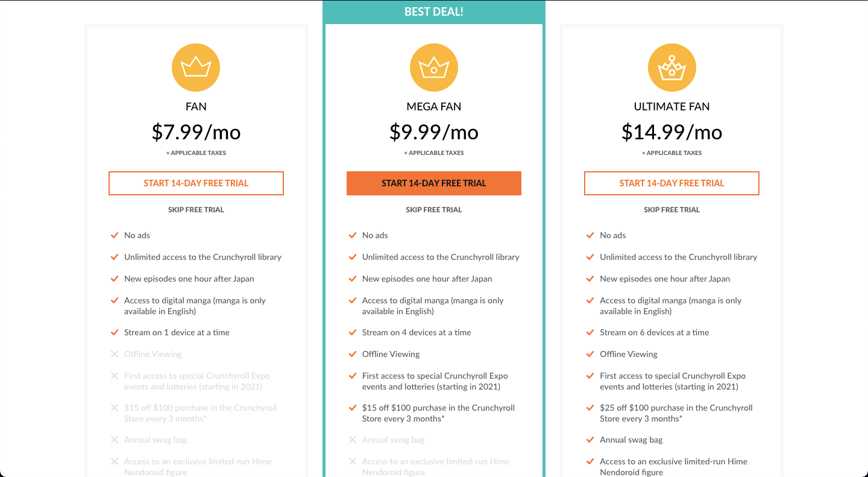Screen dimensions: 868x477
Task: Click the Mega Fan crown icon
Action: (x=434, y=68)
